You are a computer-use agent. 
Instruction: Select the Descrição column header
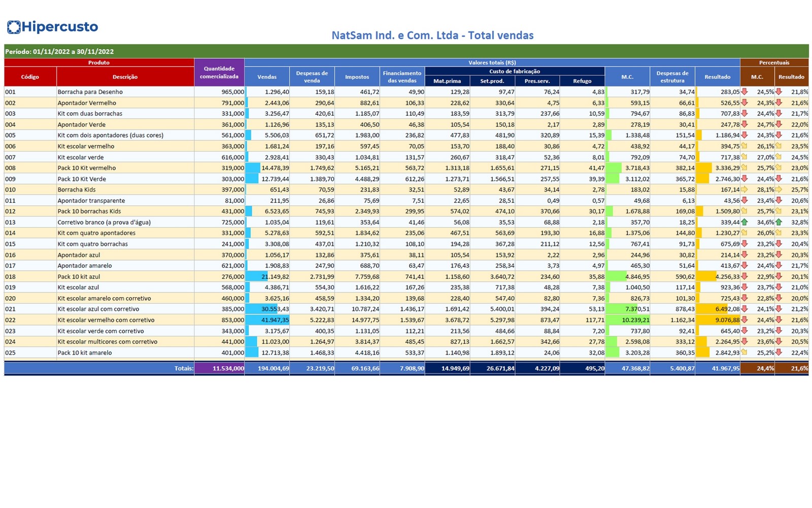click(x=125, y=77)
